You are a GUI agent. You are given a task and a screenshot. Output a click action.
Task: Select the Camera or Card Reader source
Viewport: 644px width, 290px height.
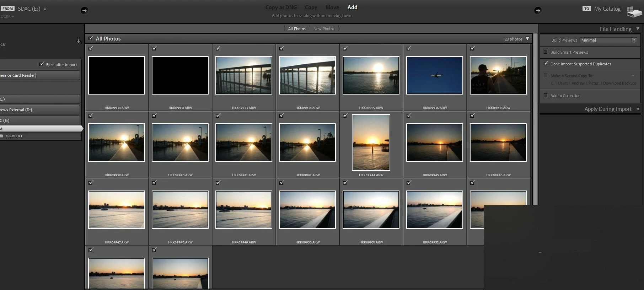coord(40,75)
